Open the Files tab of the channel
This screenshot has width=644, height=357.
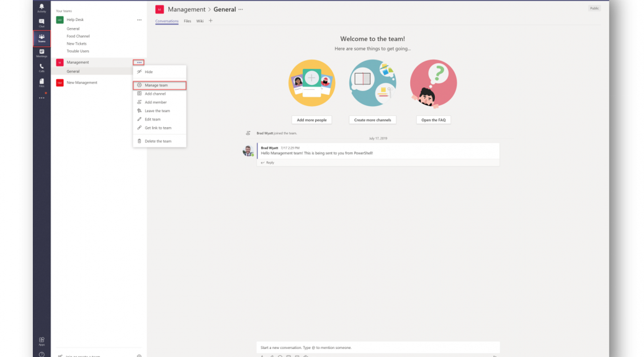187,21
